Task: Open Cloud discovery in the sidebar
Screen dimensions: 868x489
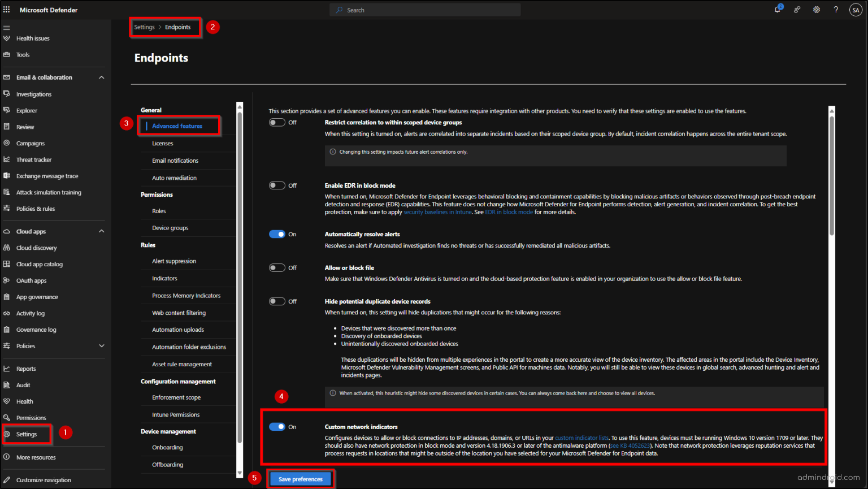Action: 36,248
